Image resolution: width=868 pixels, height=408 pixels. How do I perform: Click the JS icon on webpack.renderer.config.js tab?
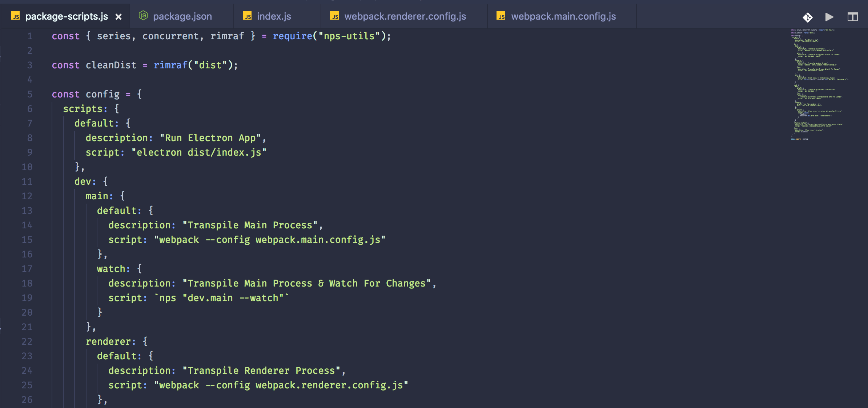coord(335,16)
